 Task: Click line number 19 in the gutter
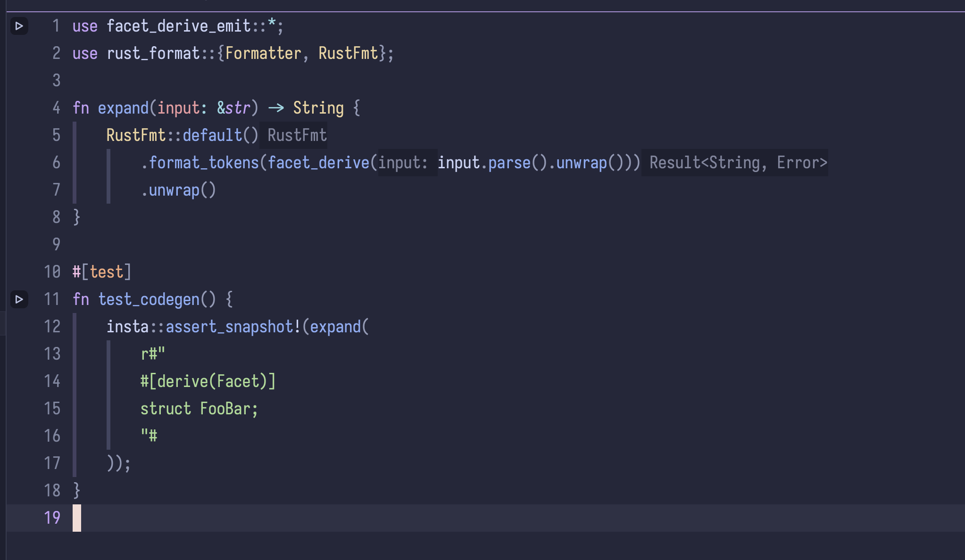tap(52, 518)
